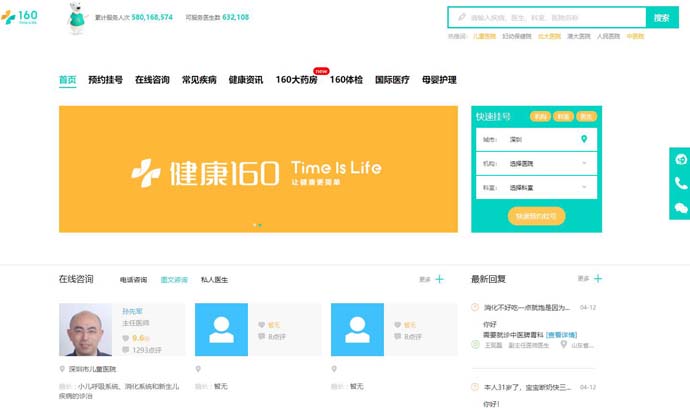Click the pencil icon in search box
Viewport: 690px width, 409px height.
(462, 17)
